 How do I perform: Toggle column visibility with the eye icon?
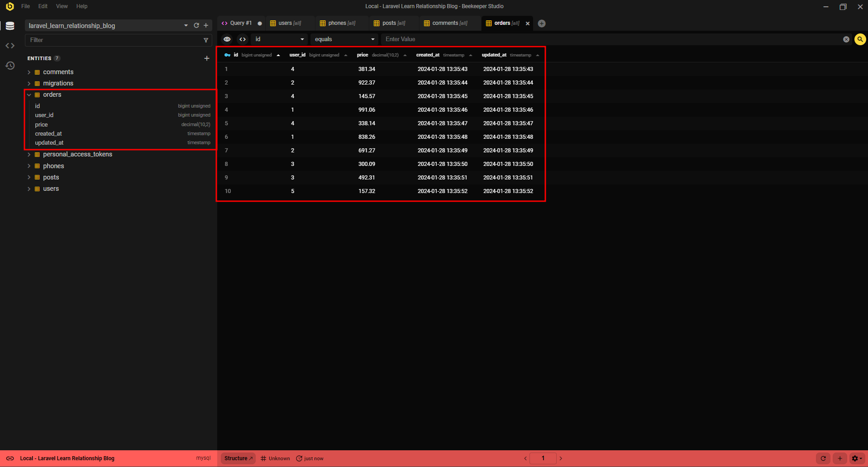click(227, 39)
